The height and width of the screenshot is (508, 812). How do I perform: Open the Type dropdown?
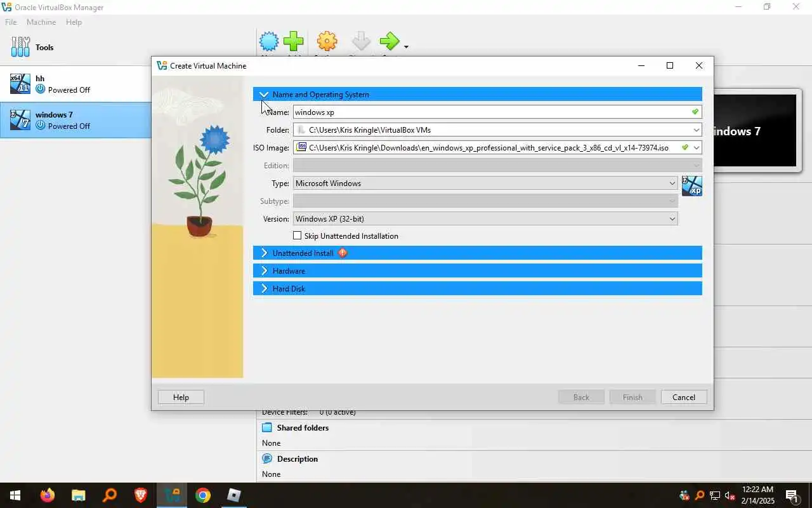[485, 183]
